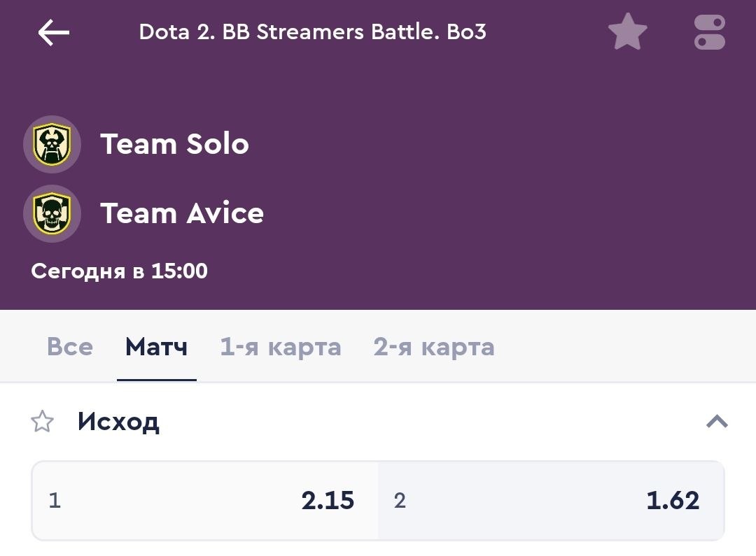Select the "2" label in outcome row

(x=400, y=500)
